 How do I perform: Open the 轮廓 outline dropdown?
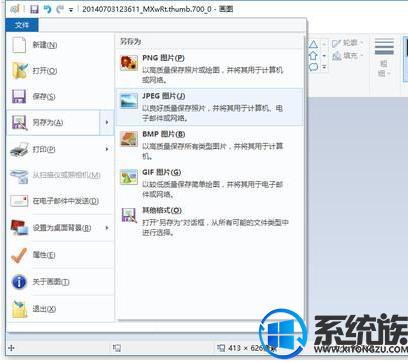347,43
